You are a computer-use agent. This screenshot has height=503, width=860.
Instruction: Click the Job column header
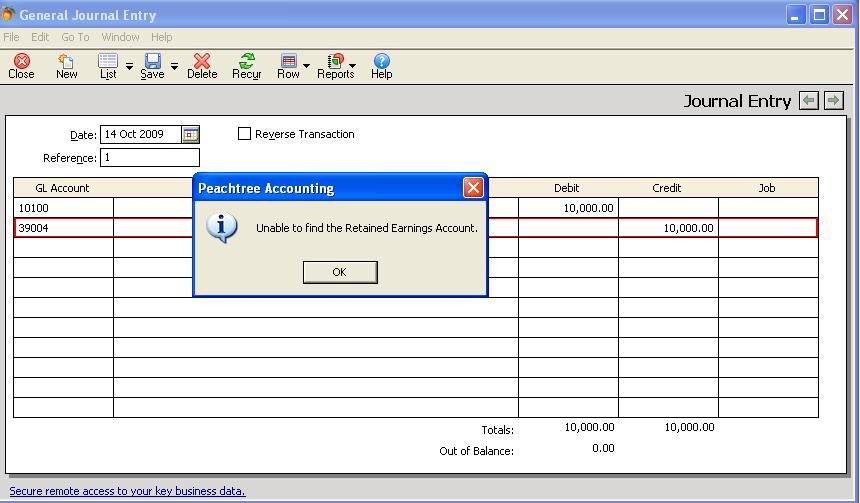(767, 188)
